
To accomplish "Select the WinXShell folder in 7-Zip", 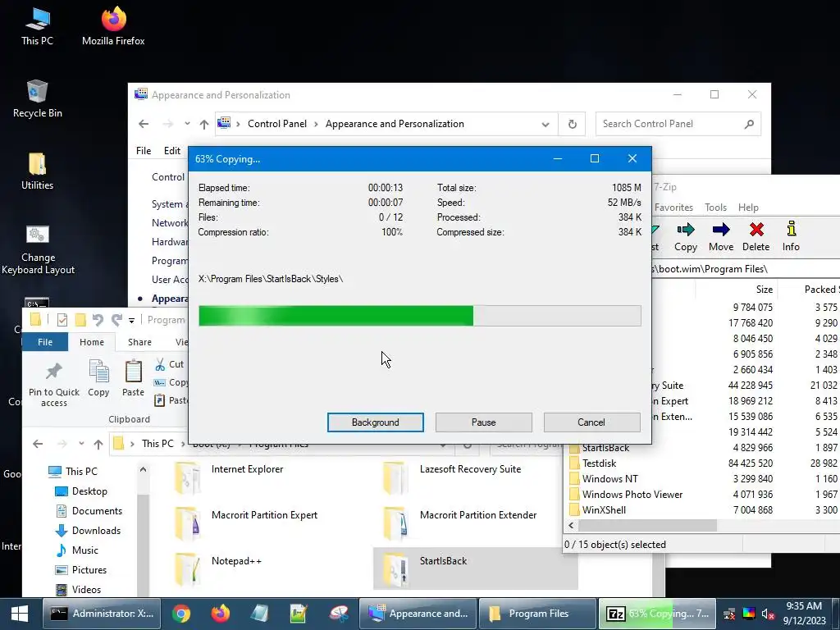I will 604,510.
